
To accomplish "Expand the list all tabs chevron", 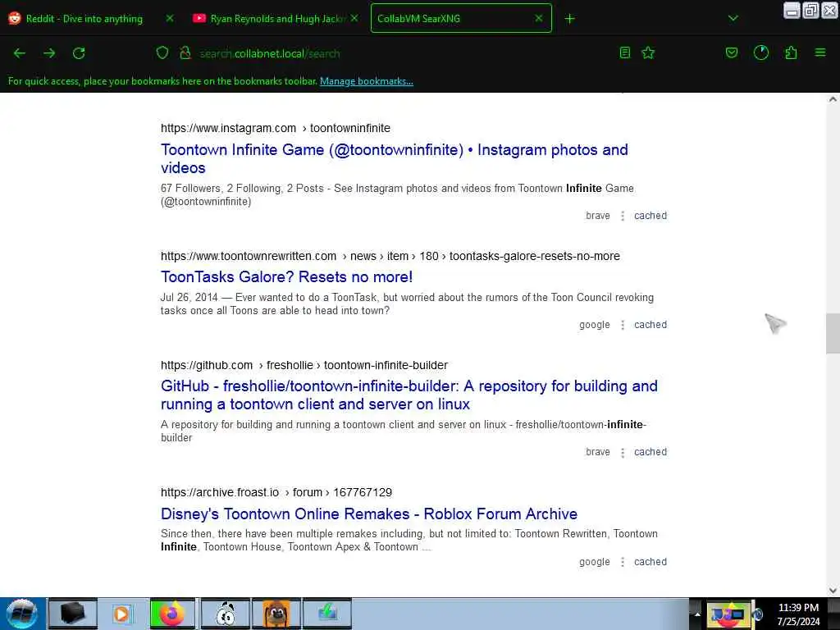I will pos(733,18).
